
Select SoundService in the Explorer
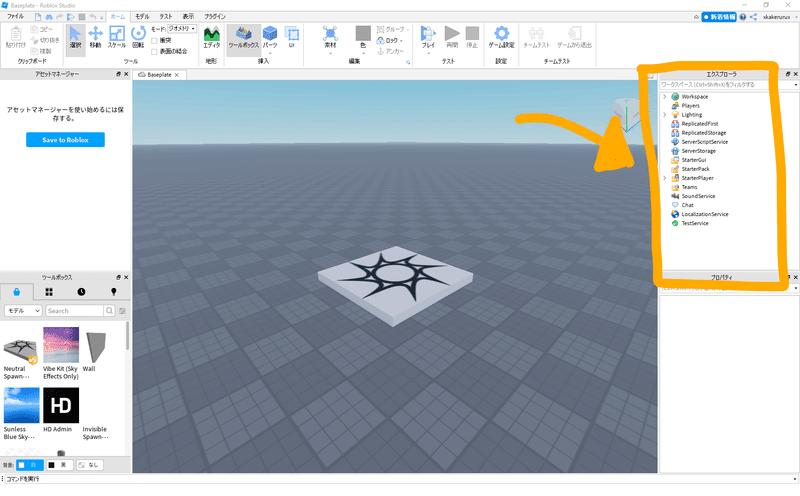point(698,196)
